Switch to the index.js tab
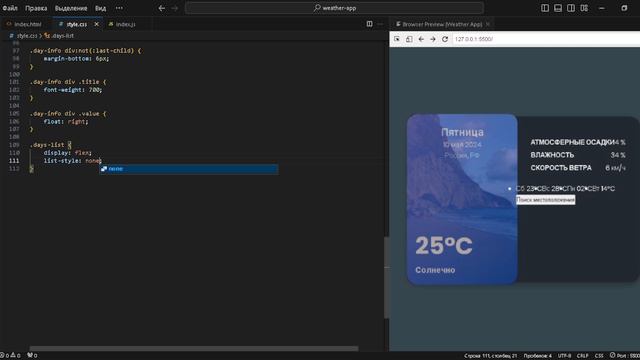The width and height of the screenshot is (640, 360). 125,24
